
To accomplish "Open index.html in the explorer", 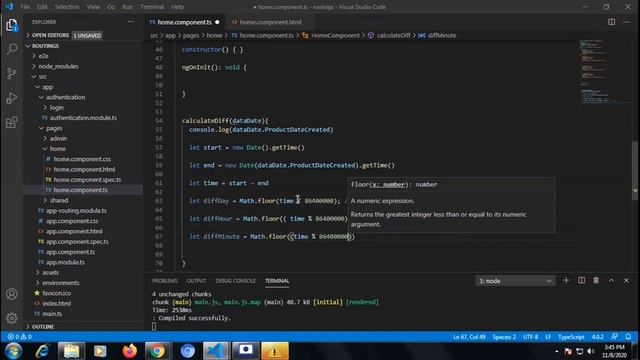I will tap(56, 304).
